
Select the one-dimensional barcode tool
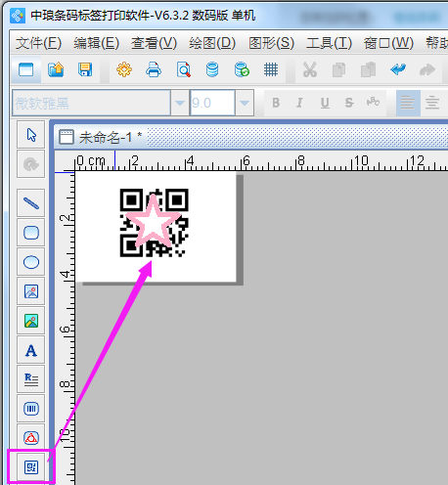pos(31,409)
